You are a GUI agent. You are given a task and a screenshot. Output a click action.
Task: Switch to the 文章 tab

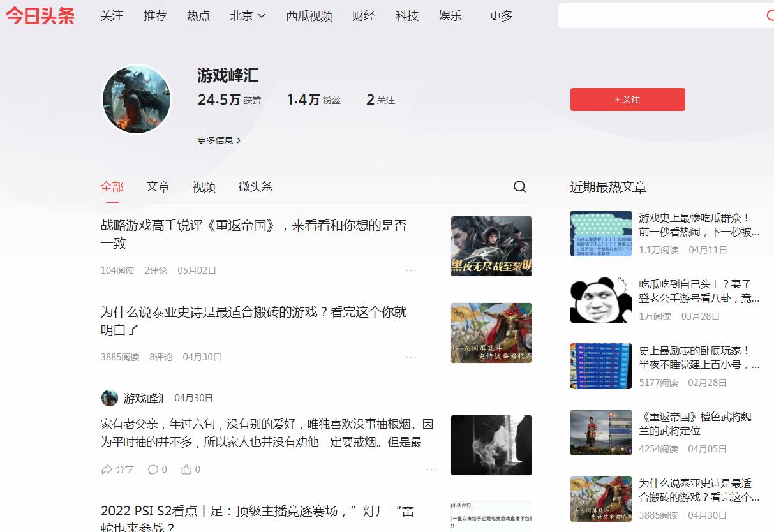(158, 187)
